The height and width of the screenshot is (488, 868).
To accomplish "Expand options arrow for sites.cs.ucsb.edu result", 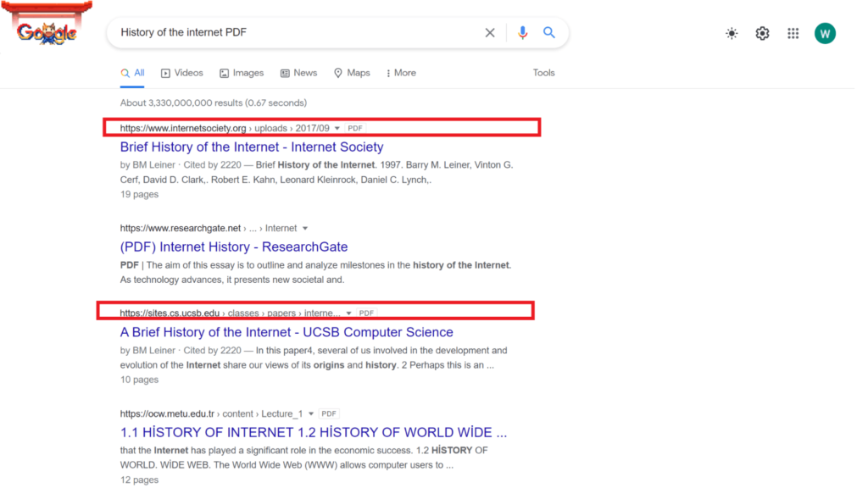I will coord(348,313).
